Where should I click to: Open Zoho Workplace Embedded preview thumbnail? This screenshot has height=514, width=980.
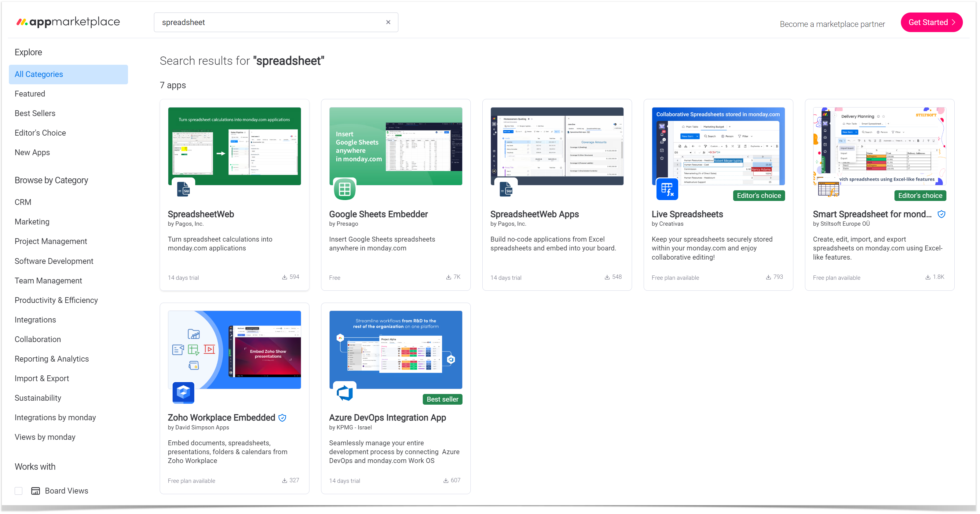(x=234, y=350)
